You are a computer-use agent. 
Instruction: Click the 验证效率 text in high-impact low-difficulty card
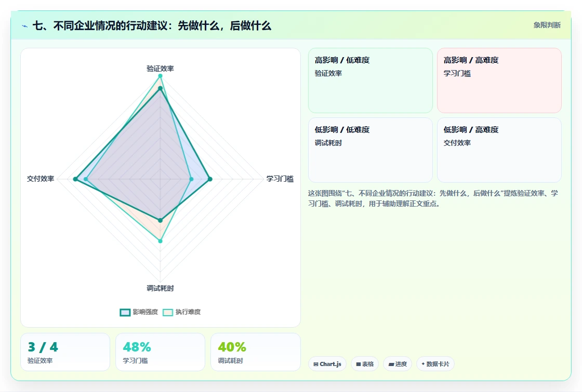328,73
